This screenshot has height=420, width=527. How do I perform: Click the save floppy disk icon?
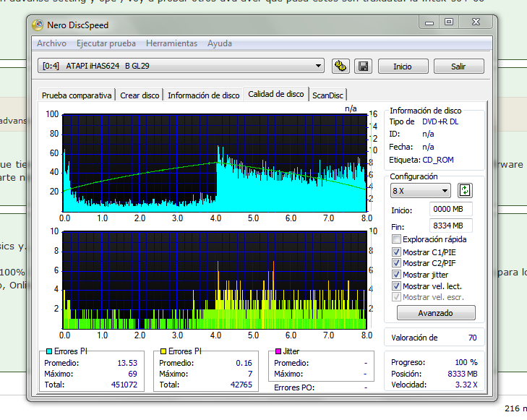(x=363, y=67)
